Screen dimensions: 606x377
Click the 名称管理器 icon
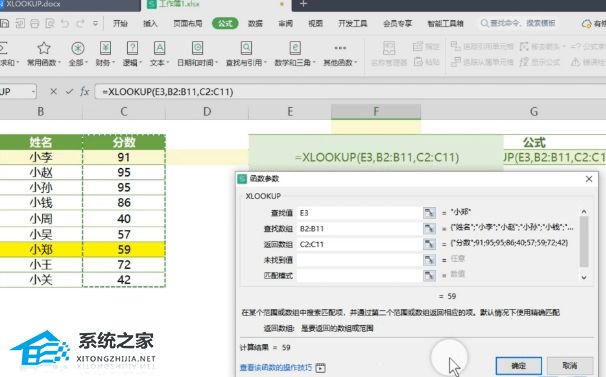[389, 49]
